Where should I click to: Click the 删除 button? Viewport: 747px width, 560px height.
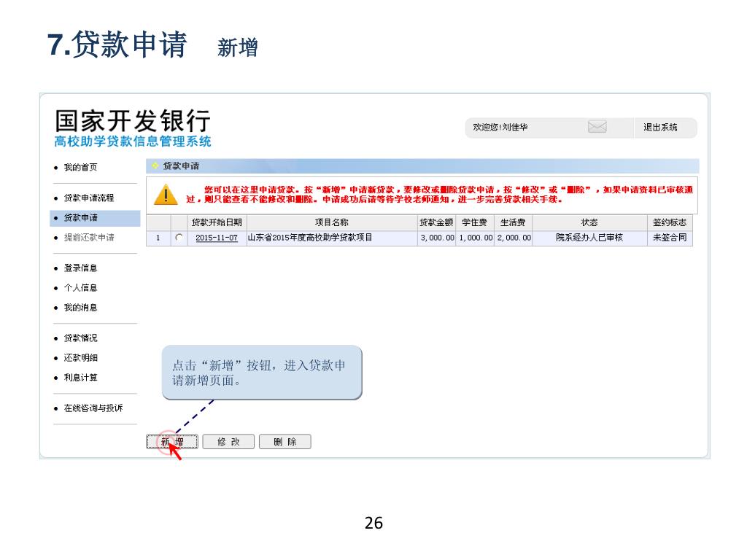point(285,442)
